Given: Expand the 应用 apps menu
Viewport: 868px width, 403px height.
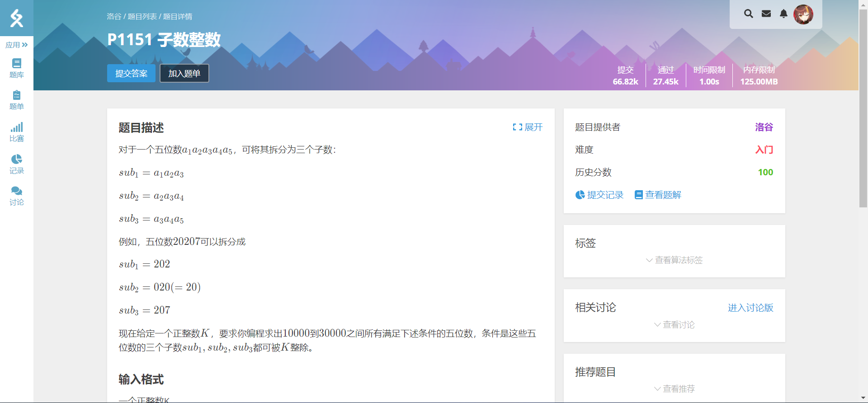Looking at the screenshot, I should coord(17,45).
